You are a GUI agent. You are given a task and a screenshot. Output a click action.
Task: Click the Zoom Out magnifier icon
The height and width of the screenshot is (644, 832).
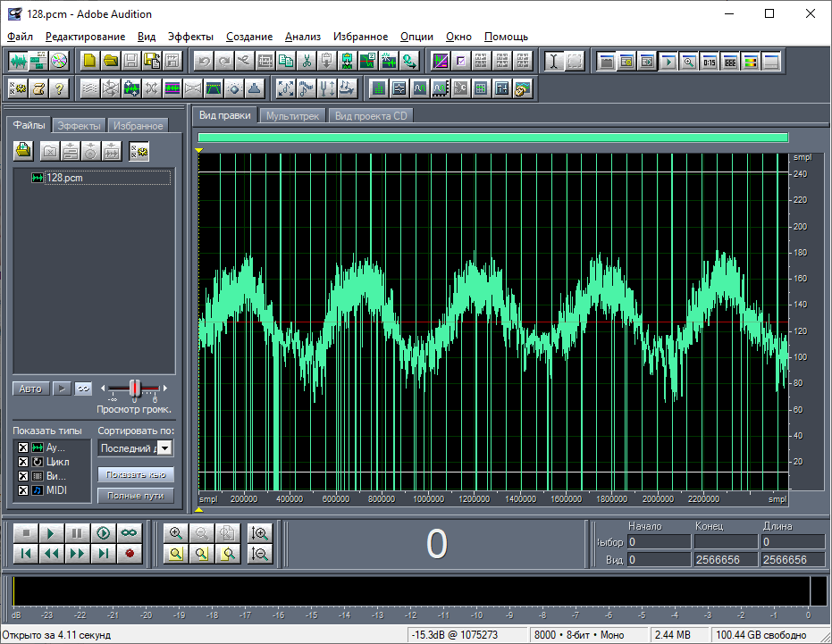click(x=201, y=532)
